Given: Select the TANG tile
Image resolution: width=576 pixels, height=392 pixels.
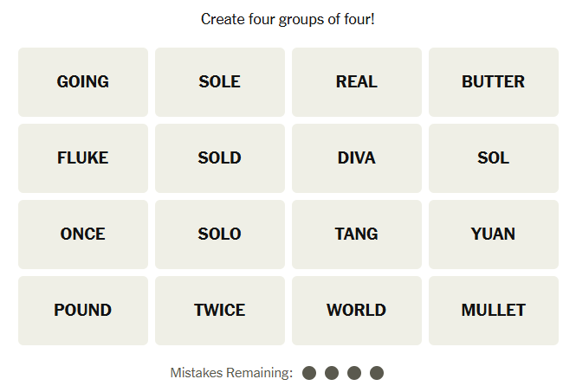Looking at the screenshot, I should pyautogui.click(x=357, y=235).
